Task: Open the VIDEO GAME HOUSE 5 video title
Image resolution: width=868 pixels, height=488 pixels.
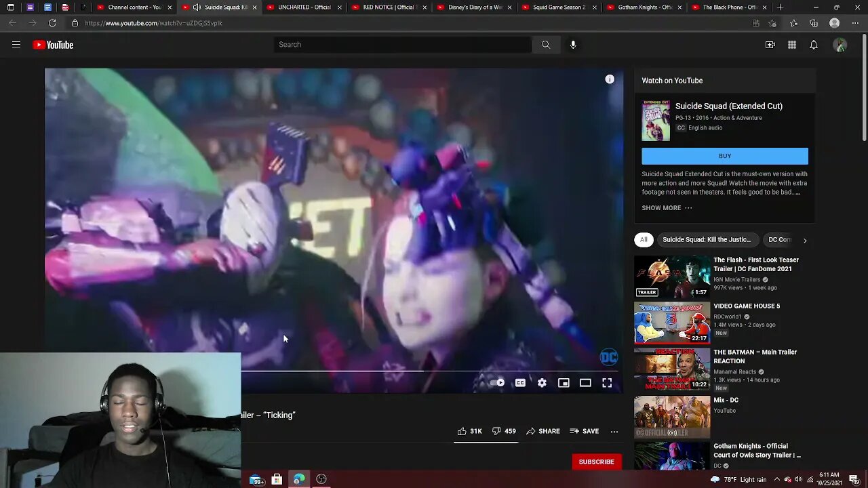Action: pyautogui.click(x=747, y=306)
